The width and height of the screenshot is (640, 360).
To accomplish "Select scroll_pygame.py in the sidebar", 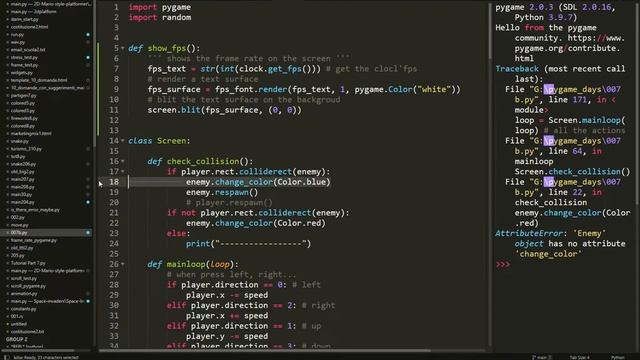I will (28, 286).
